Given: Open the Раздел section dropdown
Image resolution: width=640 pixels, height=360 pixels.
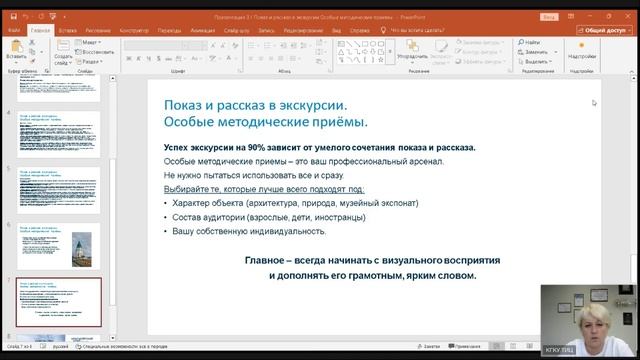Looking at the screenshot, I should (x=89, y=62).
